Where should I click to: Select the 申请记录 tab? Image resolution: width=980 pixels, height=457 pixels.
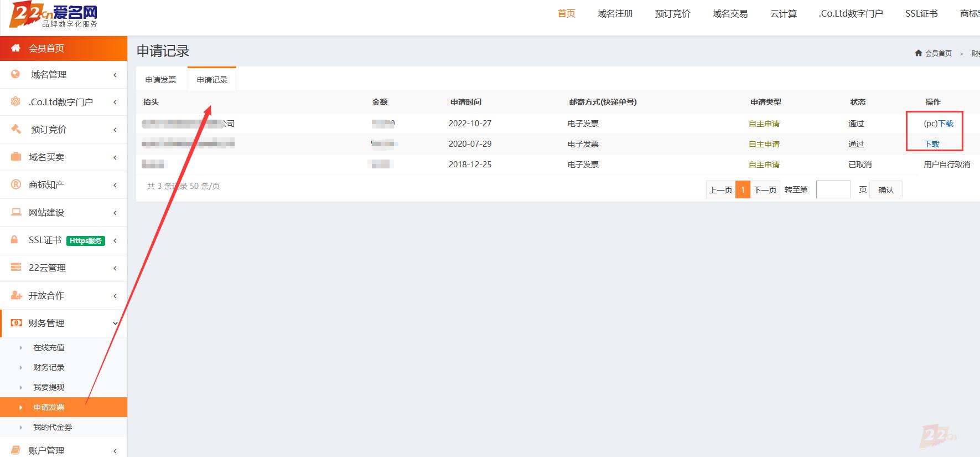(212, 80)
